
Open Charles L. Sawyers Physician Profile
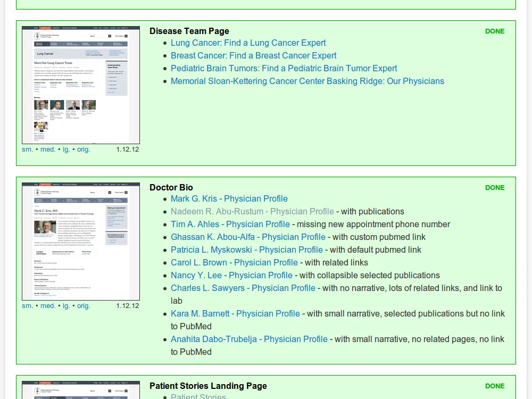click(x=243, y=288)
